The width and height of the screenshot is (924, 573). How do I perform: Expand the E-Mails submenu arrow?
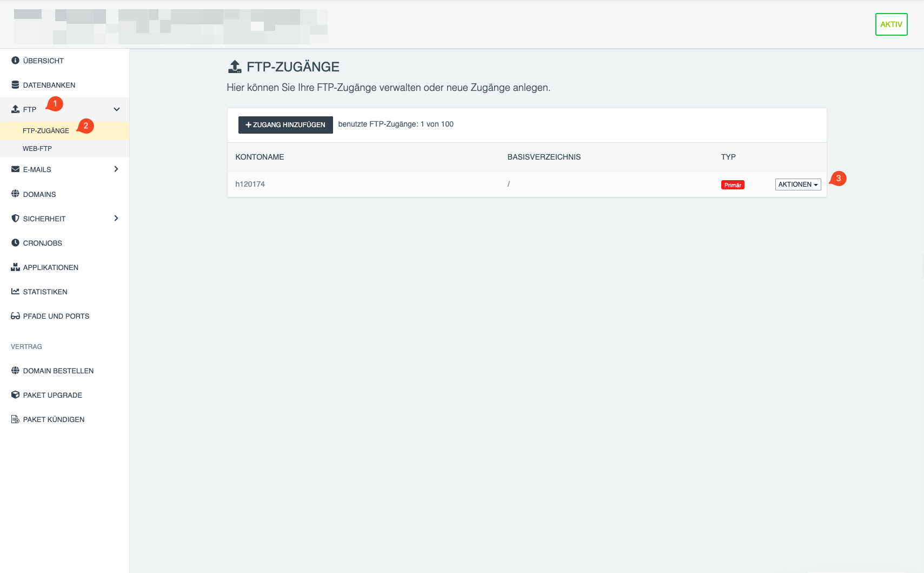pyautogui.click(x=116, y=169)
